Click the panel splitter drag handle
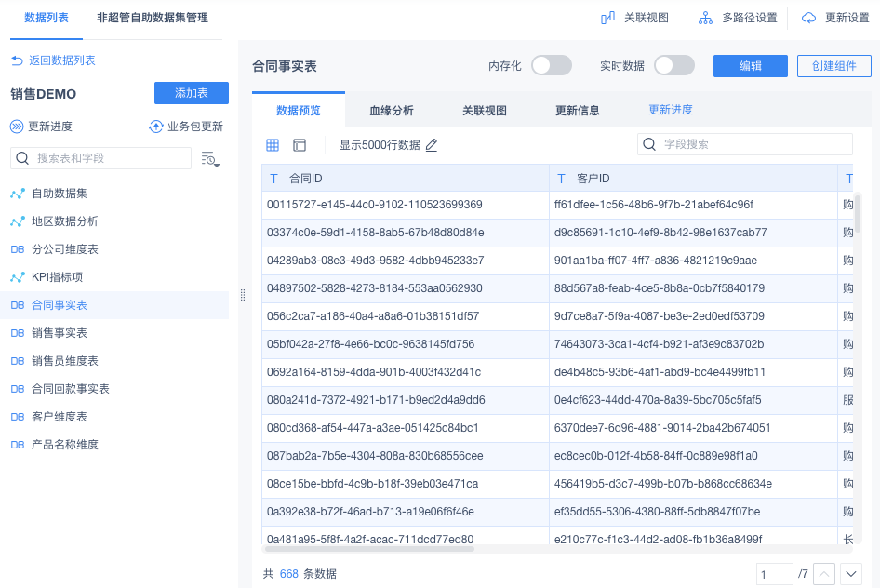Image resolution: width=880 pixels, height=588 pixels. [x=243, y=295]
